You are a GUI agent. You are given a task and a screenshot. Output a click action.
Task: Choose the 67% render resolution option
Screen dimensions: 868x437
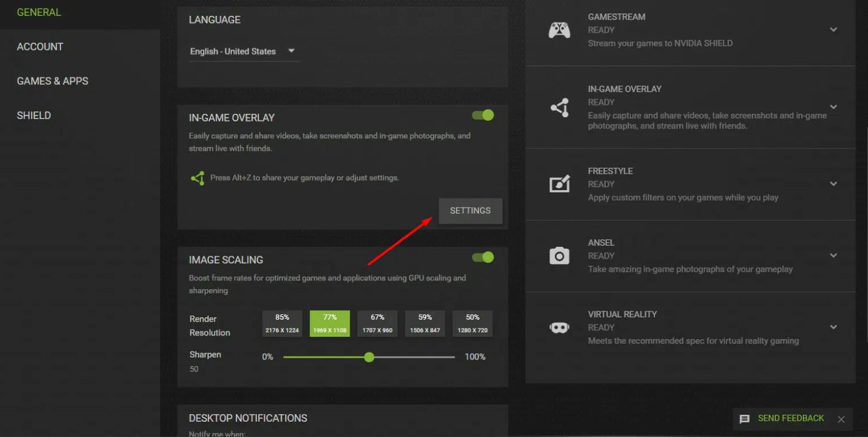377,324
